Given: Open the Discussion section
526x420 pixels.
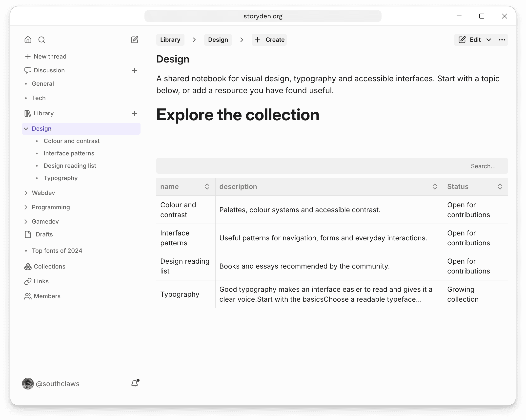Looking at the screenshot, I should [x=44, y=70].
